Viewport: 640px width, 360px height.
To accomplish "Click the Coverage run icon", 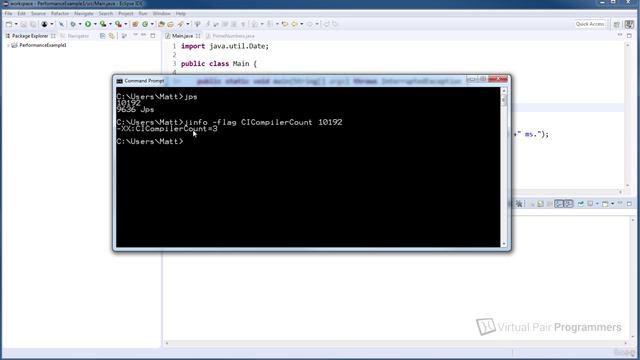I will (103, 24).
